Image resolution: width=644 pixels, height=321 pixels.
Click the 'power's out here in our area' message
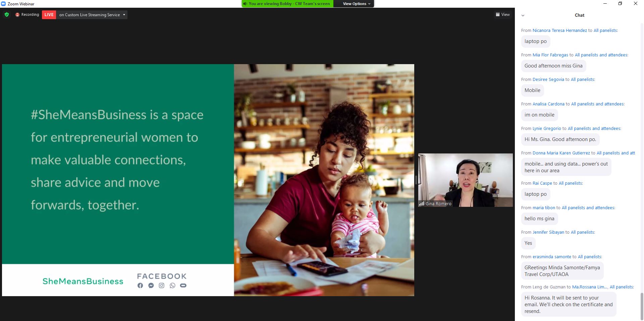pos(566,167)
